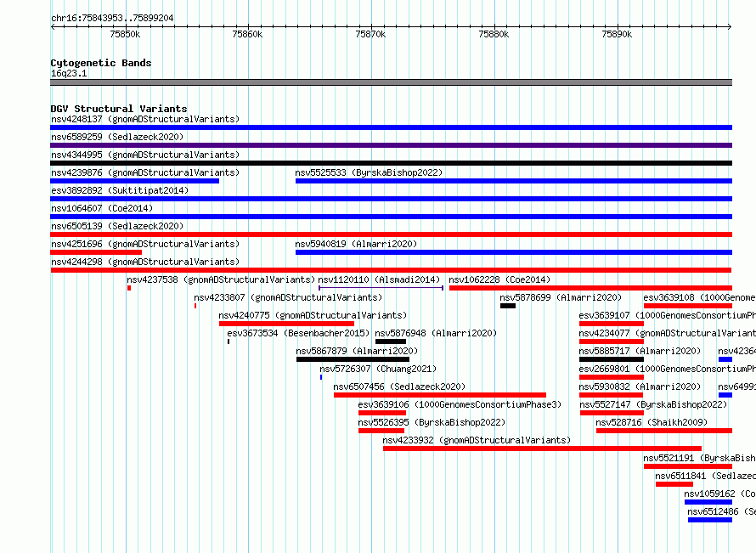
Task: Open nsv4233932 gnomAD variant label
Action: [477, 440]
